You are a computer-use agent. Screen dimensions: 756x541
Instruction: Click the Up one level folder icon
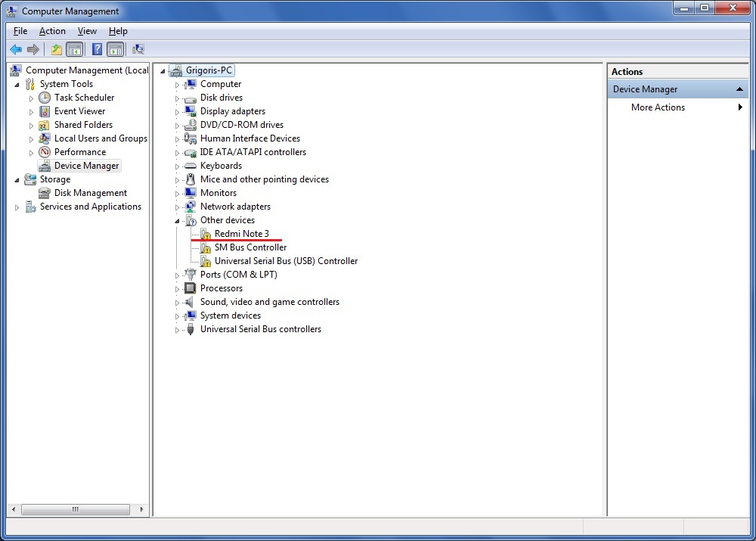[56, 50]
